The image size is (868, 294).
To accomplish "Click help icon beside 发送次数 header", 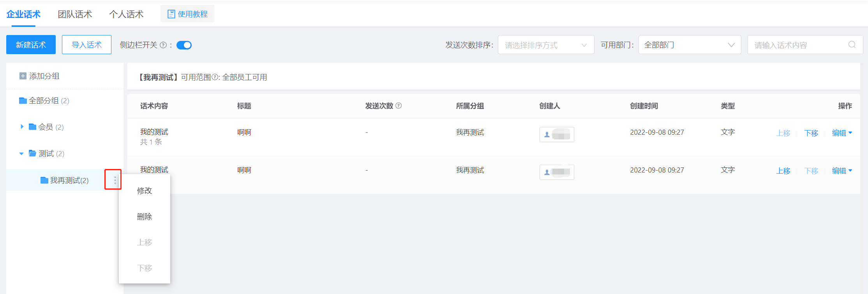I will pyautogui.click(x=399, y=106).
